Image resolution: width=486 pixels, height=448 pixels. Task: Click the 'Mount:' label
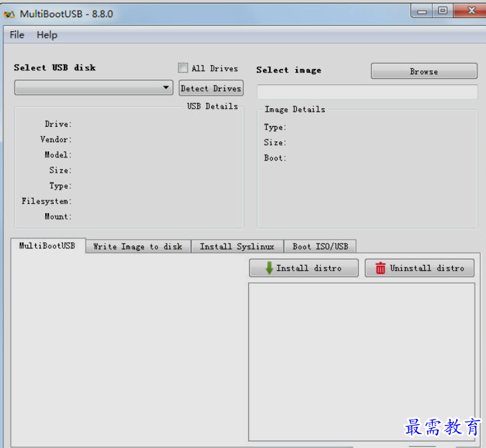coord(58,216)
